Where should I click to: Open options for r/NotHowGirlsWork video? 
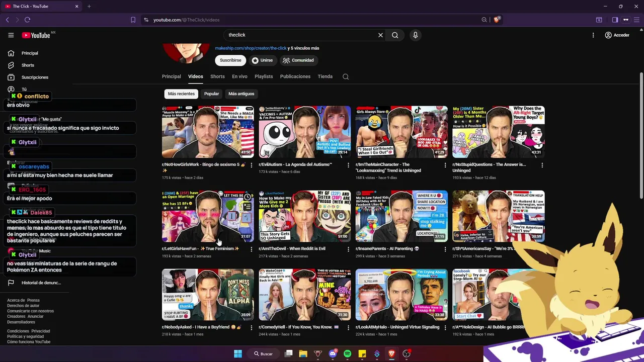pos(251,165)
